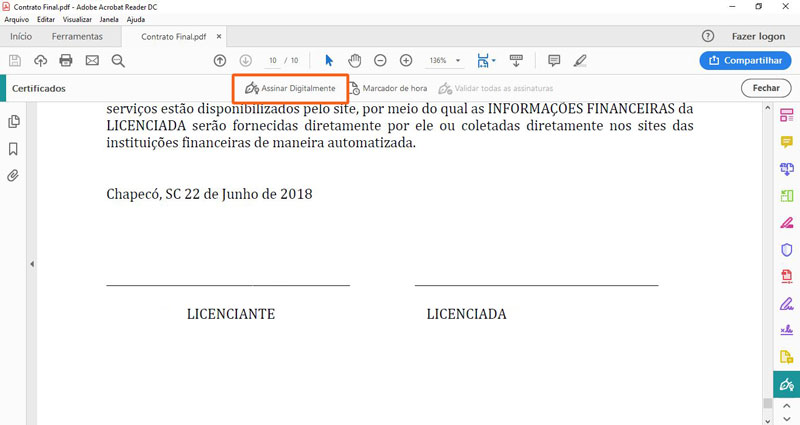Click Marcador de hora tool
This screenshot has height=425, width=800.
pyautogui.click(x=388, y=88)
